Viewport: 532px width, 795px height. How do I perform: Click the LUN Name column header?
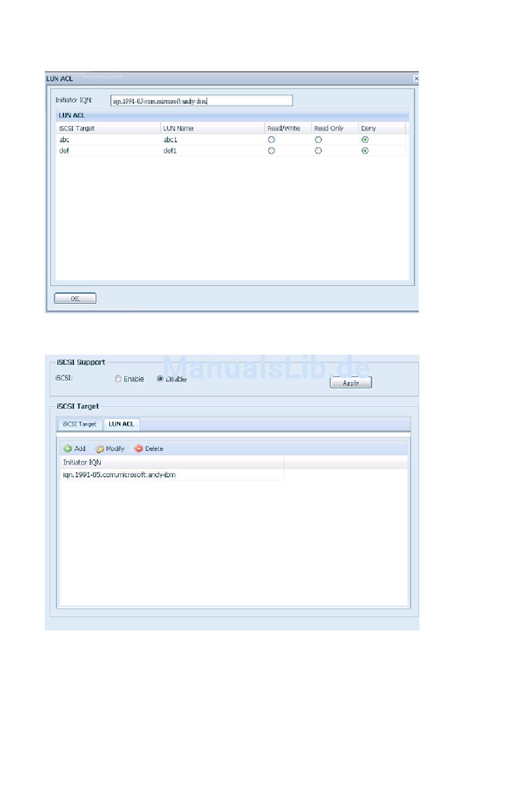213,128
